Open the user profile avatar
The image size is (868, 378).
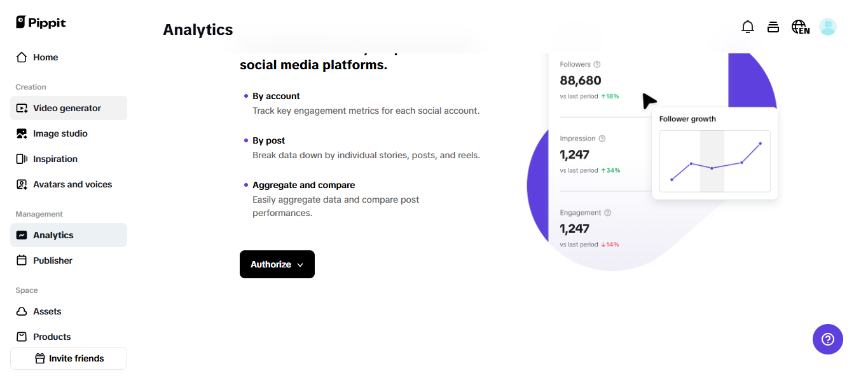827,27
